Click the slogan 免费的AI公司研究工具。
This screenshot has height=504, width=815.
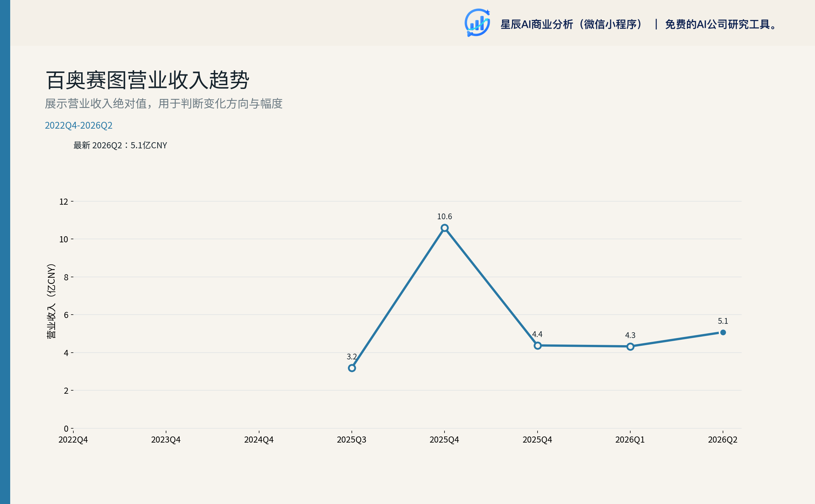pos(721,24)
